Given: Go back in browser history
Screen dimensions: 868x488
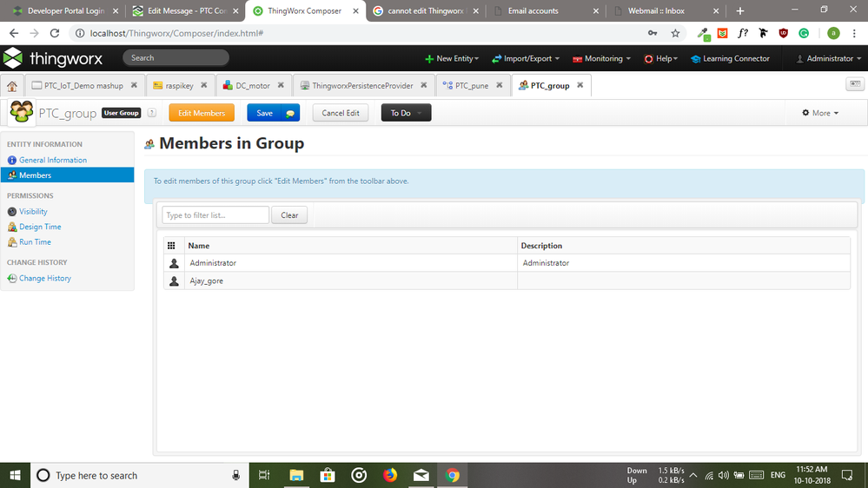Looking at the screenshot, I should pyautogui.click(x=14, y=33).
